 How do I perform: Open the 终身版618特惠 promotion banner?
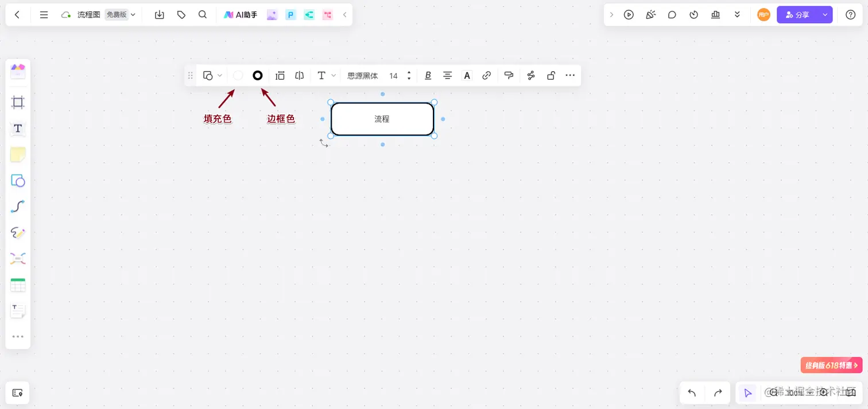point(831,365)
